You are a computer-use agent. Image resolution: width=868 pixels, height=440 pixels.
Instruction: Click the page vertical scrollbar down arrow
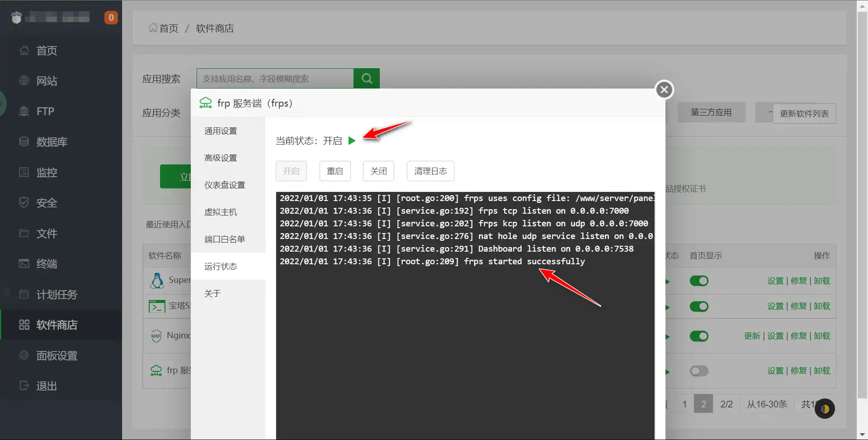(863, 435)
